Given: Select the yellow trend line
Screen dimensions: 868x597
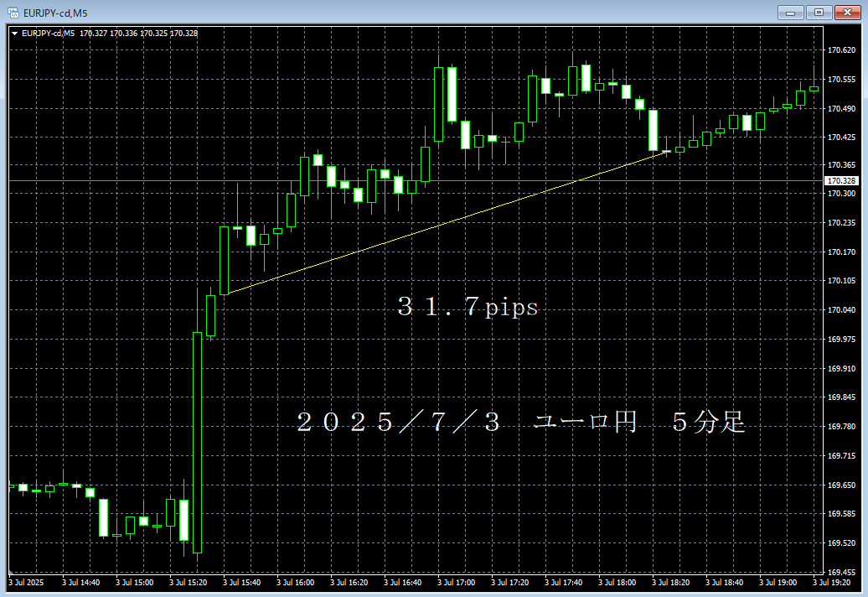Looking at the screenshot, I should 448,223.
